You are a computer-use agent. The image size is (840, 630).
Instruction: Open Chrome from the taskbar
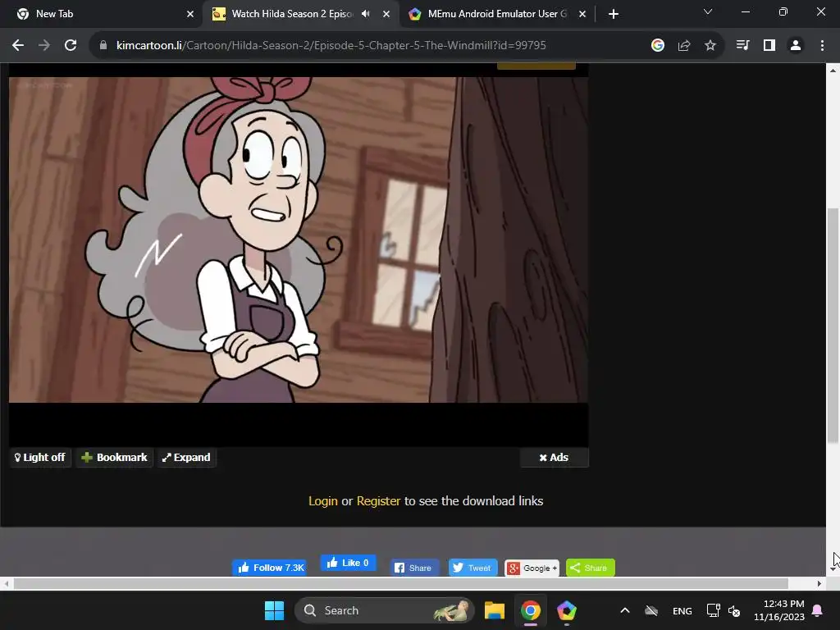tap(531, 610)
